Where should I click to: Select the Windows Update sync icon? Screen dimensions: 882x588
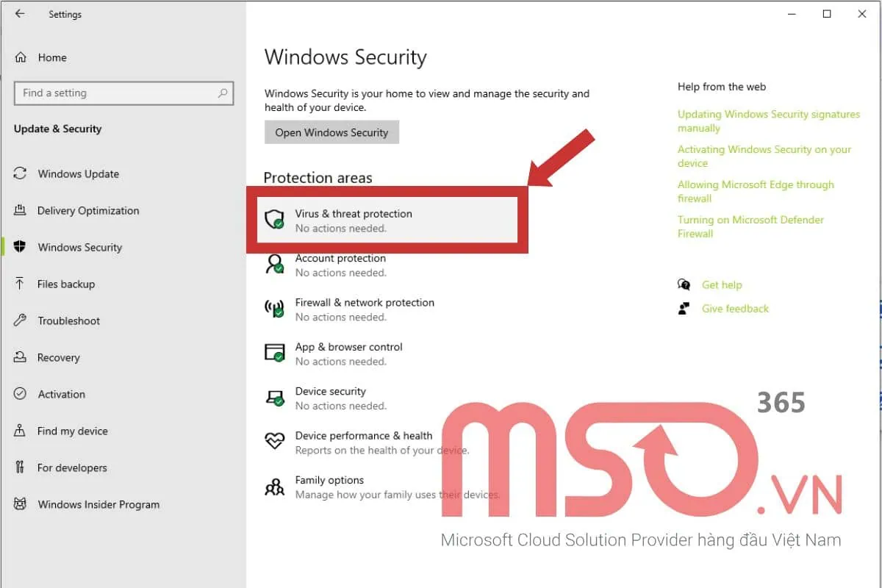(x=20, y=173)
